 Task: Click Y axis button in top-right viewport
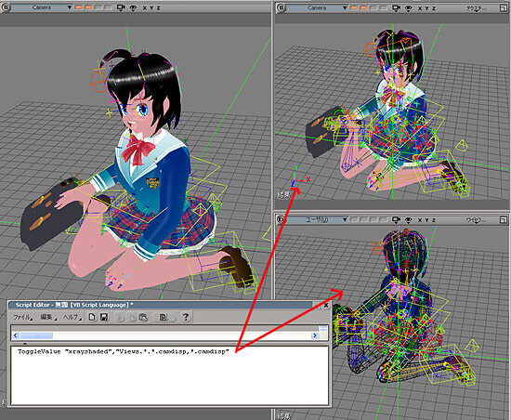coord(427,8)
